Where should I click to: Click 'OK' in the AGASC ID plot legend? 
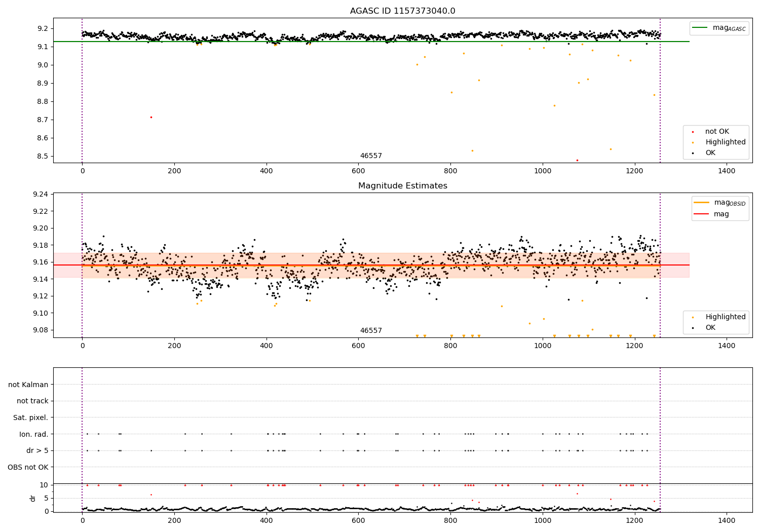[x=710, y=153]
